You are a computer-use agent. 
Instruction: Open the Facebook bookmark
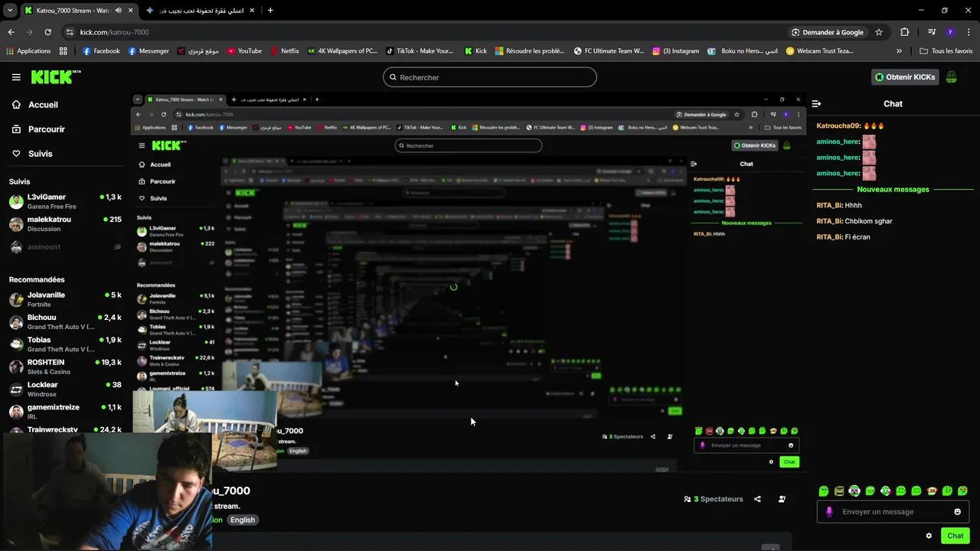tap(101, 51)
